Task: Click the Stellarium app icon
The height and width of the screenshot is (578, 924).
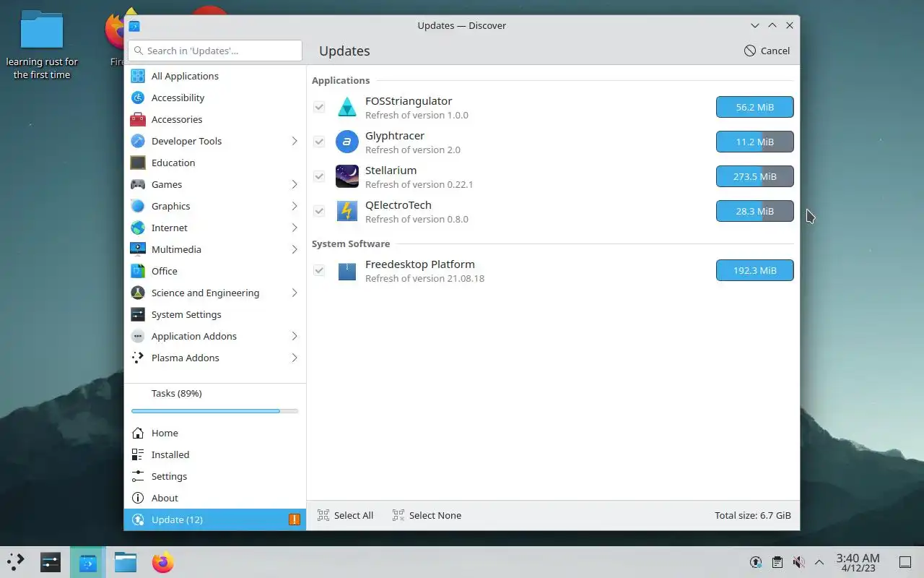Action: (x=347, y=176)
